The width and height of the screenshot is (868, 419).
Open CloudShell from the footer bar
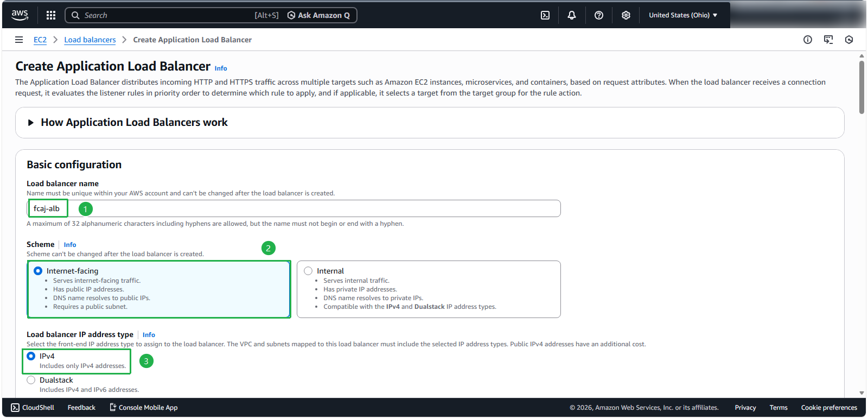[x=33, y=408]
